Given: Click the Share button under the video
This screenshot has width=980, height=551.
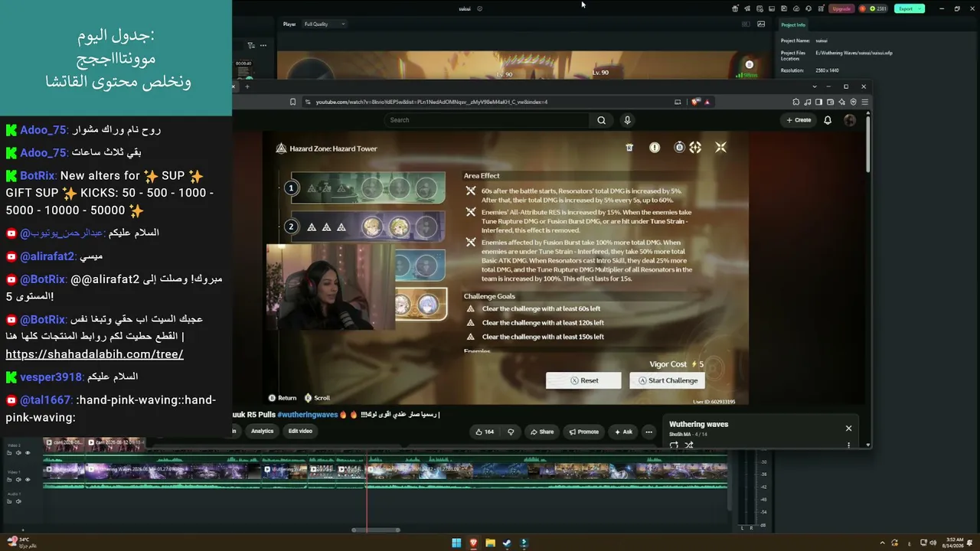Looking at the screenshot, I should pos(542,432).
